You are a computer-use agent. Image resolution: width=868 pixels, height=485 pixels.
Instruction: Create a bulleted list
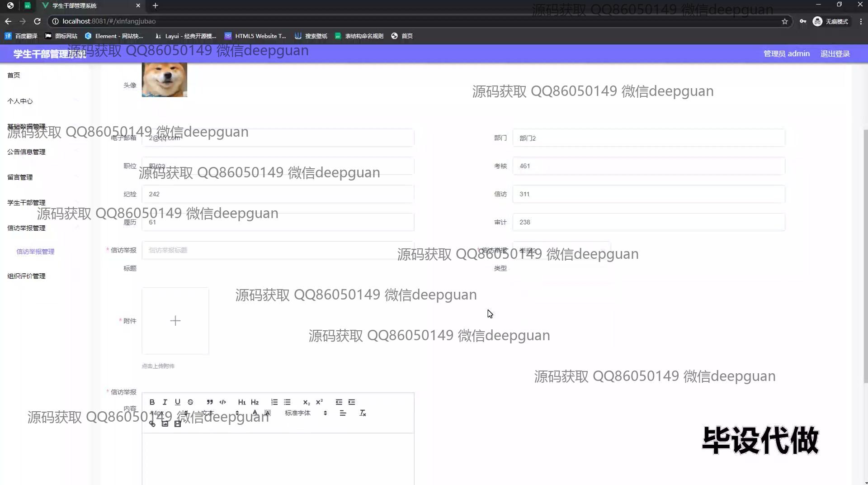click(287, 402)
